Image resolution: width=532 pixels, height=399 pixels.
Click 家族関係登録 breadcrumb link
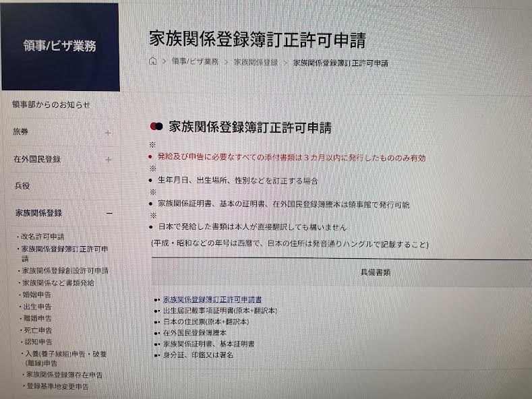tap(256, 63)
